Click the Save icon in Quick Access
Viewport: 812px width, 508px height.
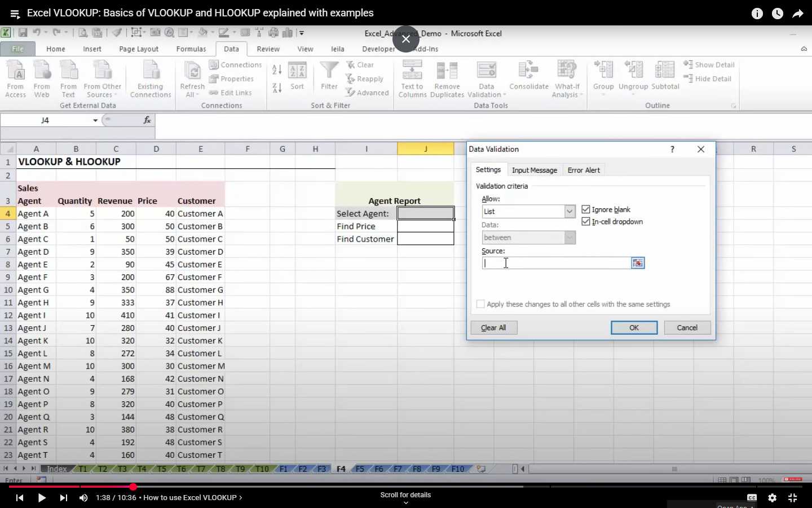click(x=23, y=33)
